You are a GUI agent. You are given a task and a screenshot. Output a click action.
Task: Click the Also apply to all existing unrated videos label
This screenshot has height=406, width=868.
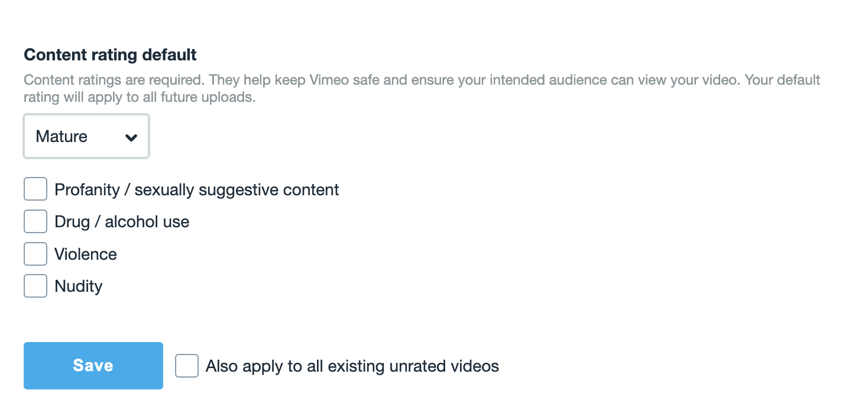coord(352,366)
